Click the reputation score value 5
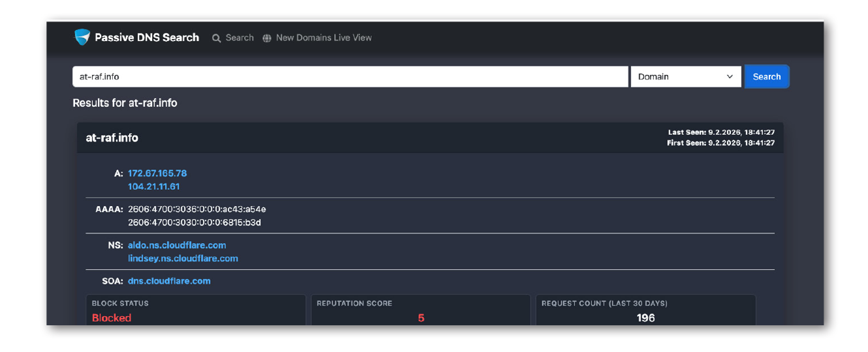The height and width of the screenshot is (352, 868). (x=421, y=318)
